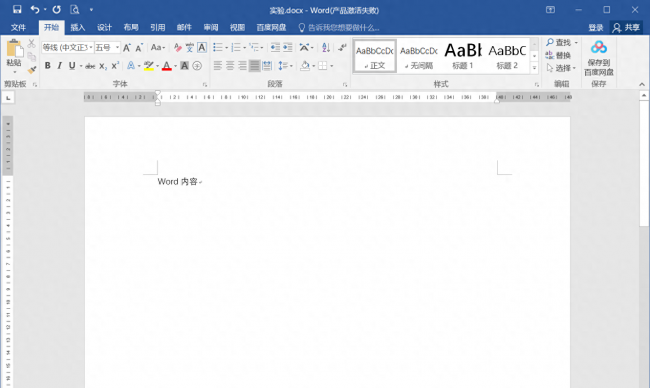The height and width of the screenshot is (388, 650).
Task: Click Increase Indent icon
Action: tap(288, 47)
